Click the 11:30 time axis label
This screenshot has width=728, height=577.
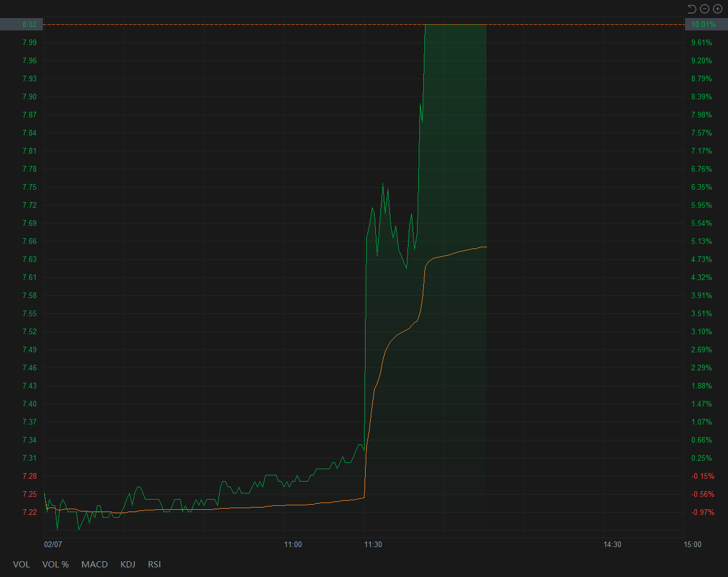373,544
